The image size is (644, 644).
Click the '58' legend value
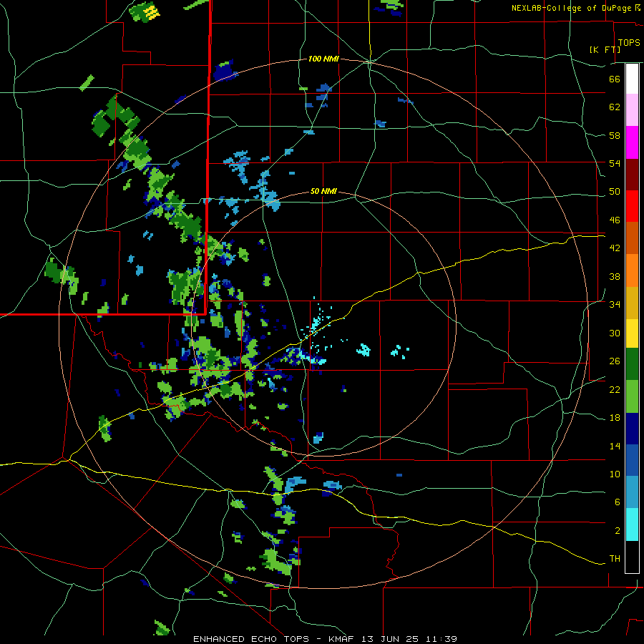[615, 135]
